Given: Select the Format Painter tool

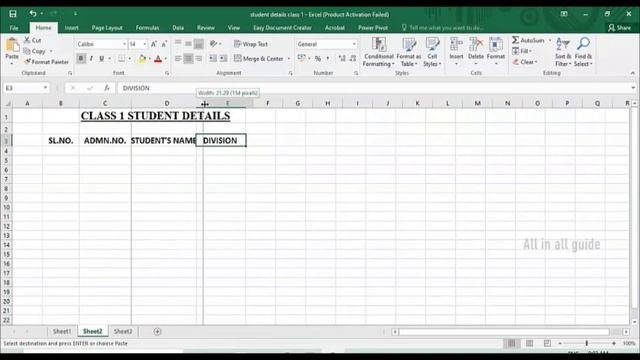Looking at the screenshot, I should pyautogui.click(x=46, y=62).
